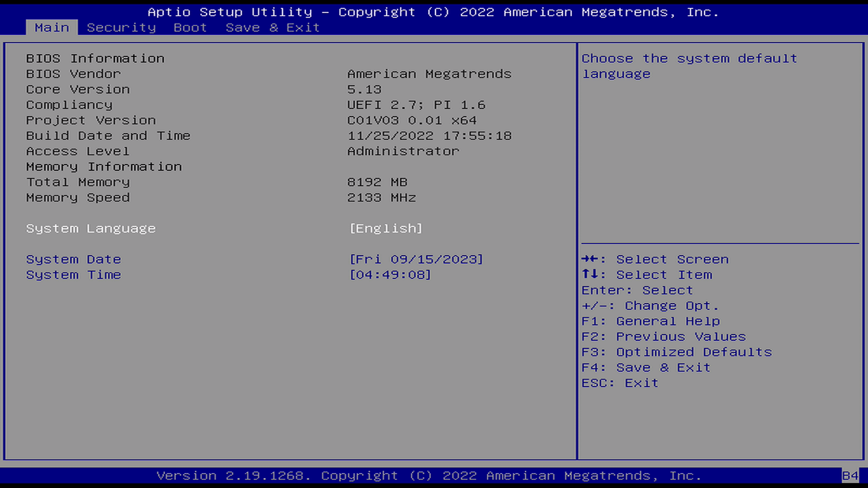
Task: Click the Project Version label
Action: tap(91, 120)
